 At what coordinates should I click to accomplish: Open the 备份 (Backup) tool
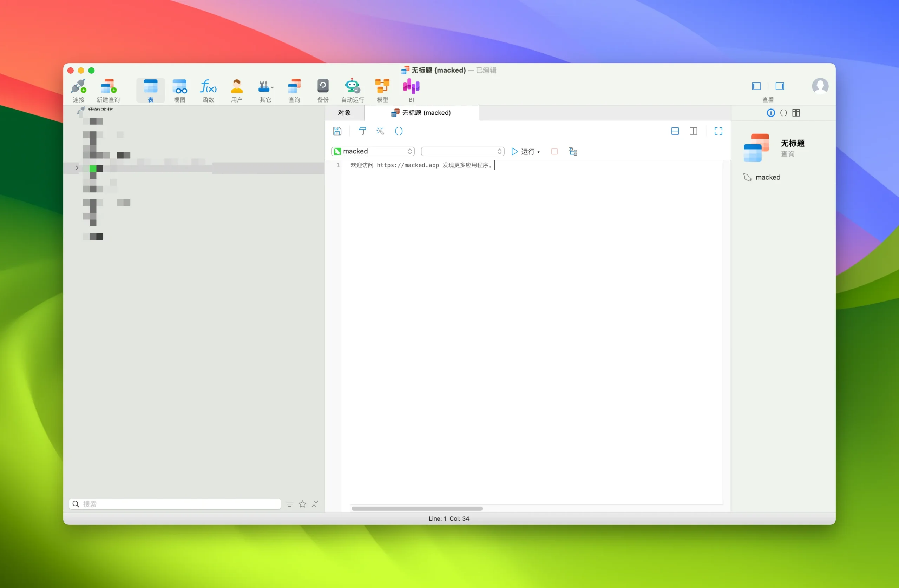(323, 90)
